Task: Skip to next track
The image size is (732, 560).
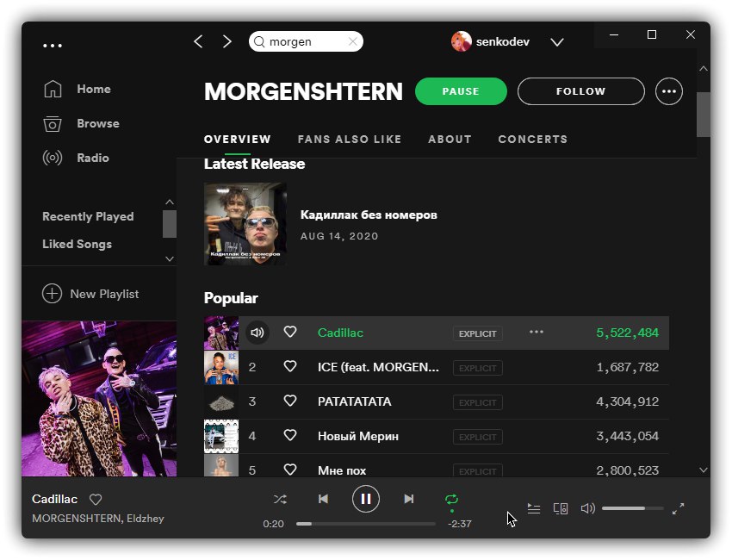Action: pos(408,499)
